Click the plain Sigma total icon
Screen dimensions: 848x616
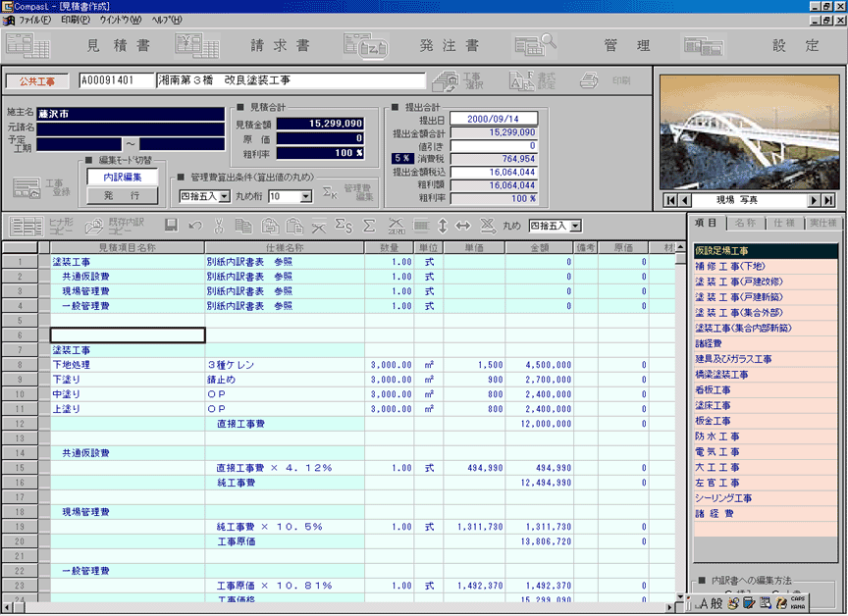(369, 226)
